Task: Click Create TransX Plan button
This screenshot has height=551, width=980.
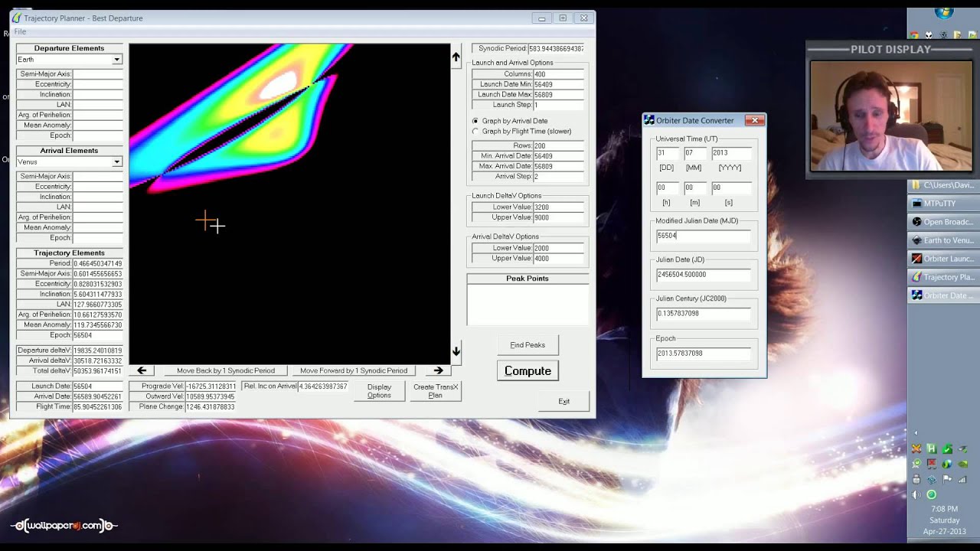Action: pos(436,391)
